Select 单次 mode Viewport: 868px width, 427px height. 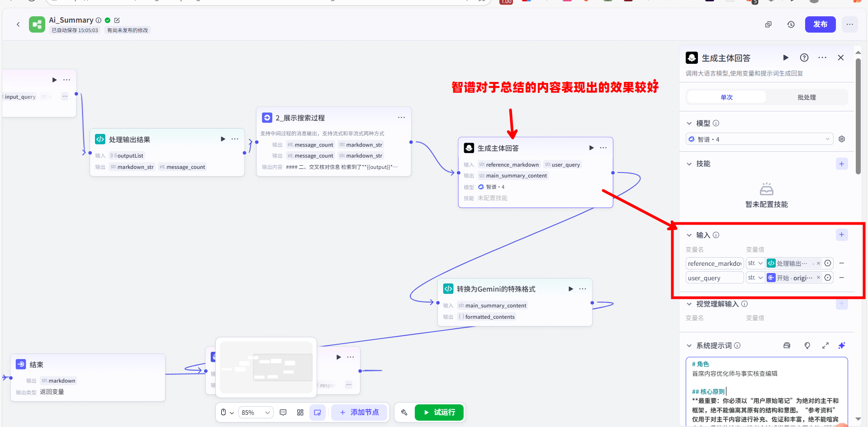tap(726, 97)
